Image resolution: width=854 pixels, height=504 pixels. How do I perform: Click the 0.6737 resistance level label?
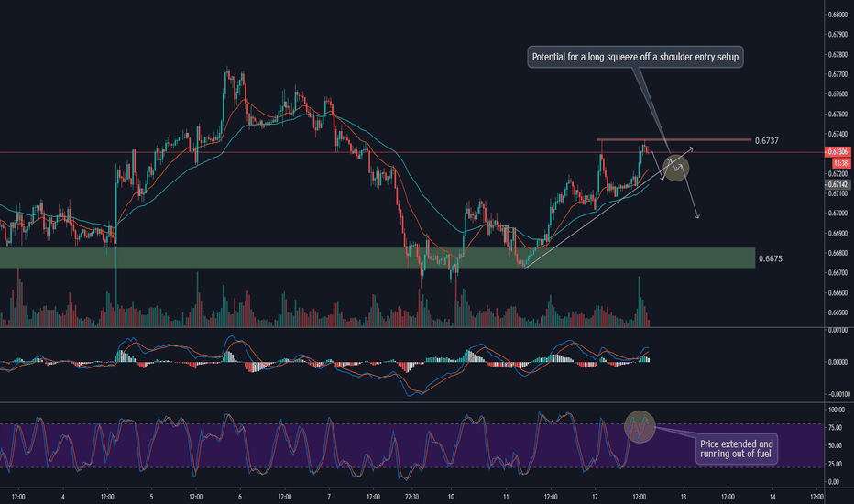click(x=766, y=140)
